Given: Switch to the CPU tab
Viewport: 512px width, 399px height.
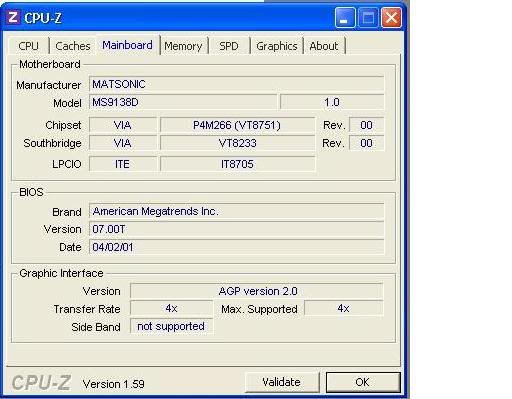Looking at the screenshot, I should pos(29,46).
